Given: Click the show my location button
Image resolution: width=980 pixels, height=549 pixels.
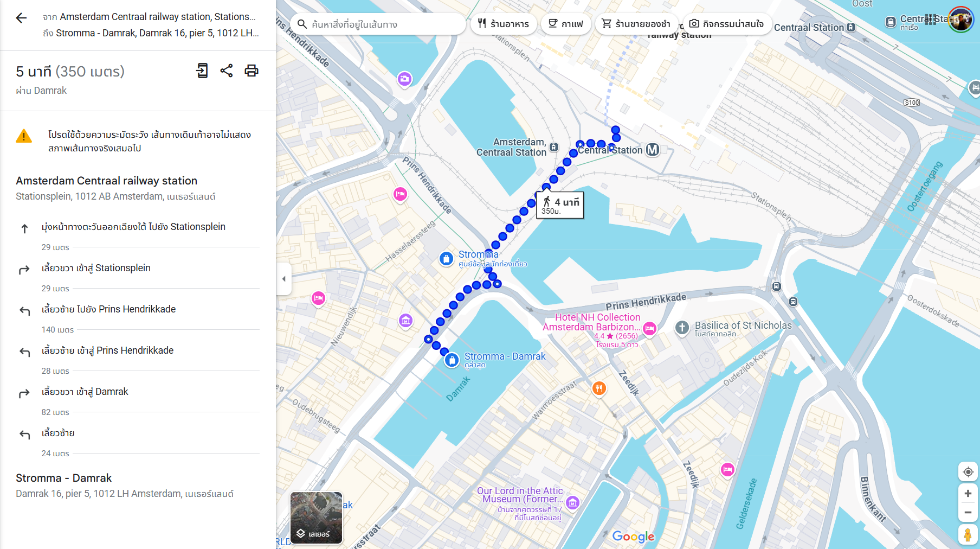Looking at the screenshot, I should click(x=968, y=472).
